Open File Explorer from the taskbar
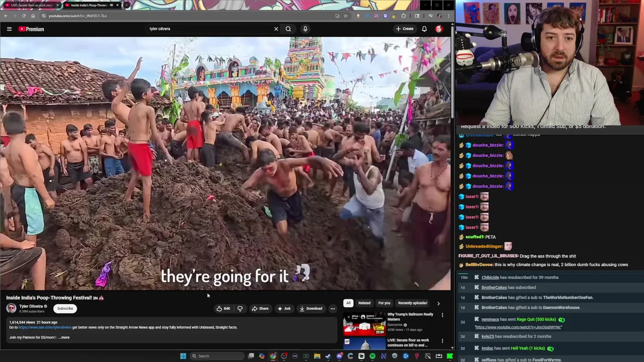This screenshot has width=644, height=362. click(x=317, y=356)
